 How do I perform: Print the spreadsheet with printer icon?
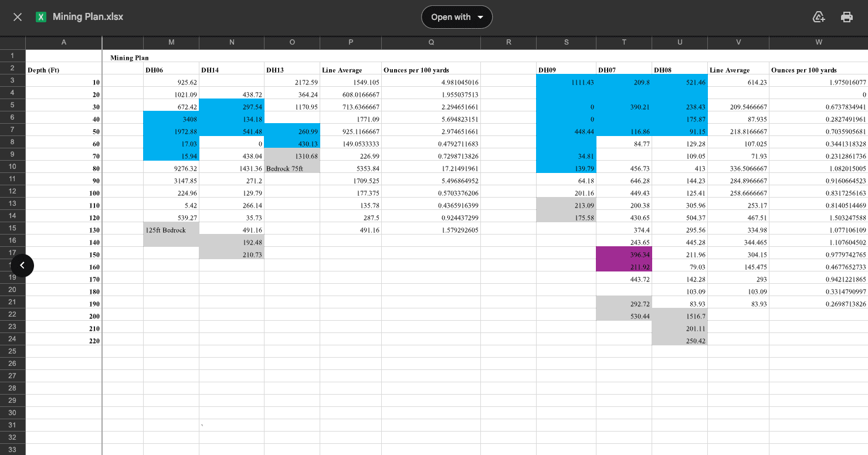point(847,17)
